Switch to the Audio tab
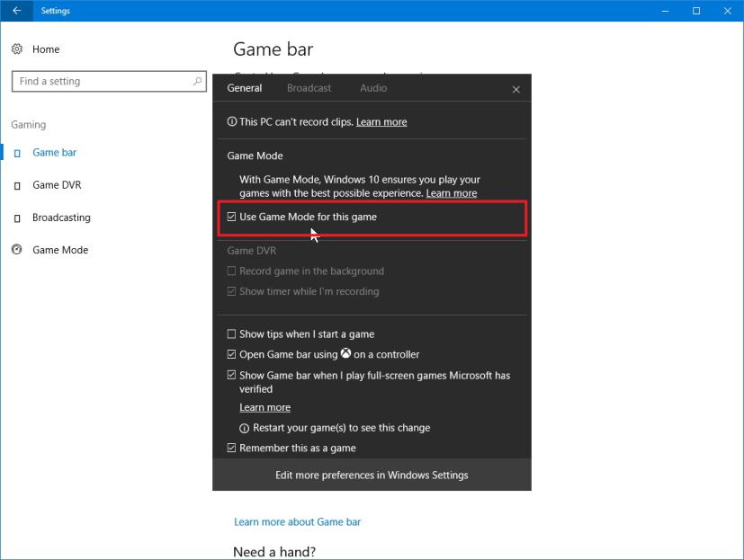The height and width of the screenshot is (560, 744). point(373,88)
